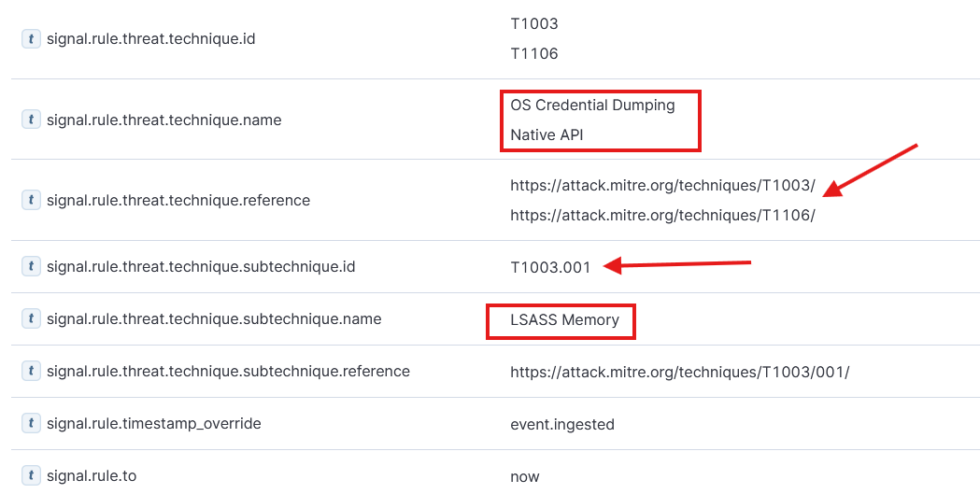
Task: Select the Native API value
Action: (x=547, y=134)
